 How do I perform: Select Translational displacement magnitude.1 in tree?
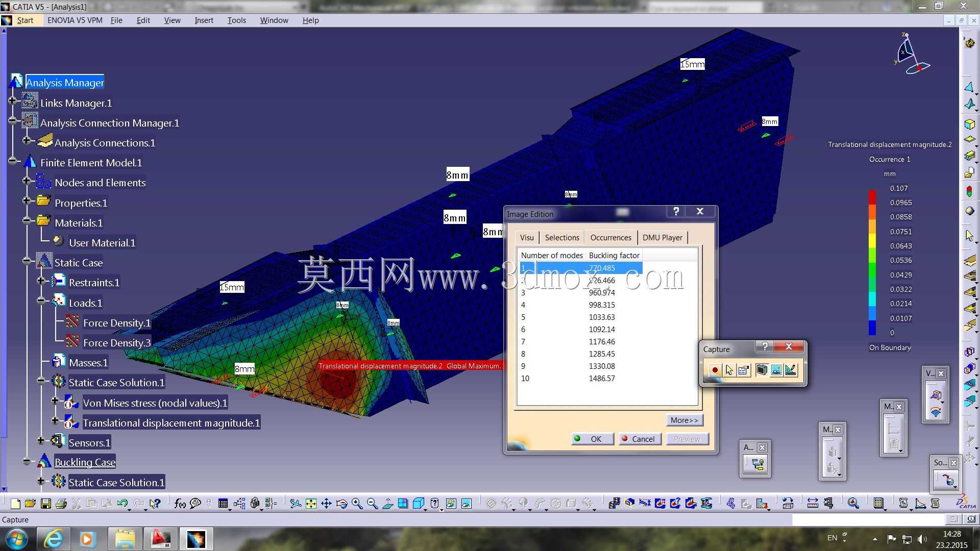coord(171,423)
